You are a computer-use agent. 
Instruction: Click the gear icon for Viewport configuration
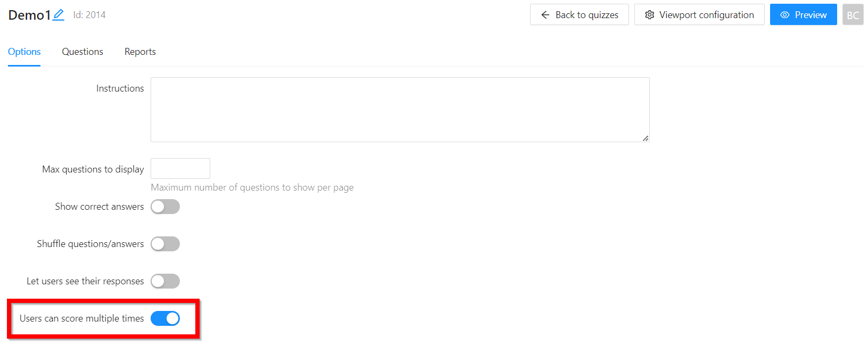(x=649, y=15)
